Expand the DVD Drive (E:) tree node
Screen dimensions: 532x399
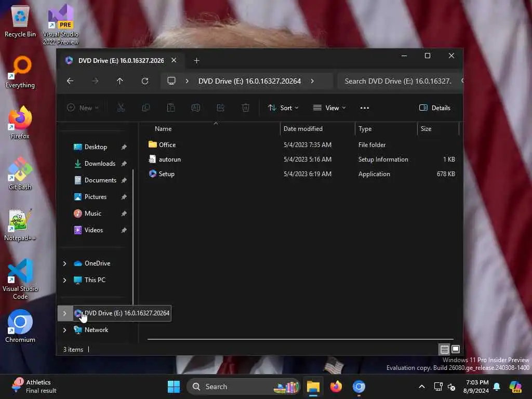[x=64, y=313]
